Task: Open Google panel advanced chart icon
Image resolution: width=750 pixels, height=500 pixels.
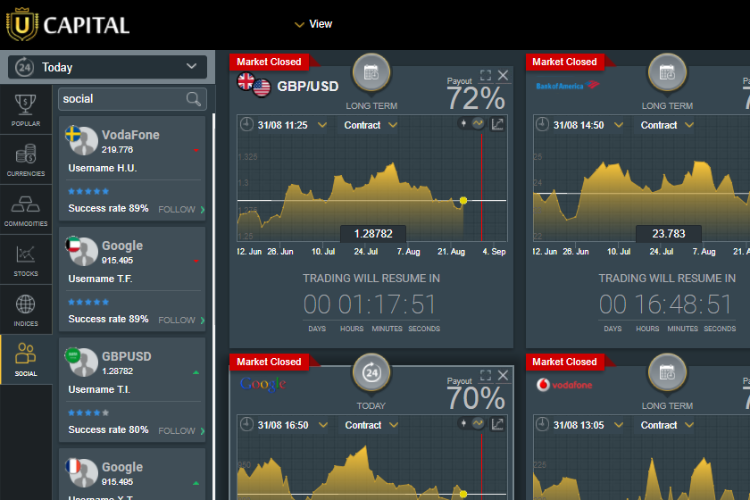Action: click(x=497, y=424)
